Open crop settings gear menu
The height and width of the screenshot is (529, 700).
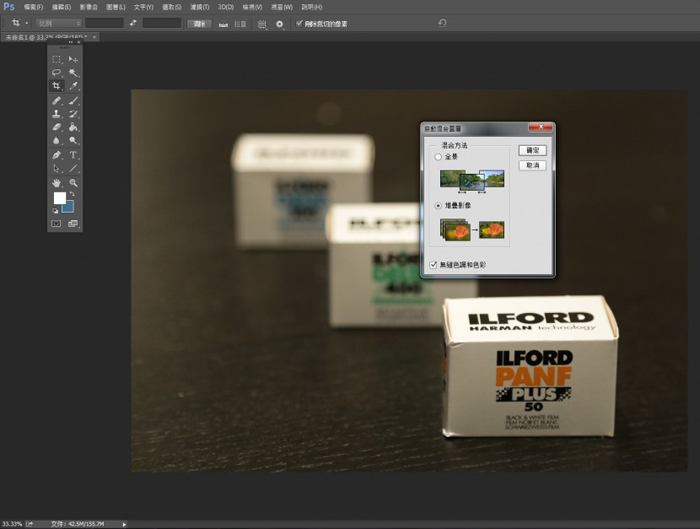pyautogui.click(x=279, y=24)
